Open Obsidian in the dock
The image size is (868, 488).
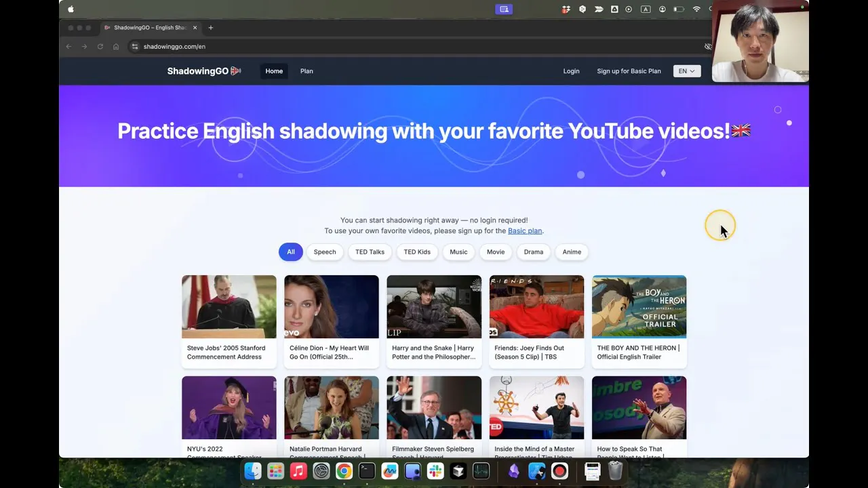click(513, 471)
